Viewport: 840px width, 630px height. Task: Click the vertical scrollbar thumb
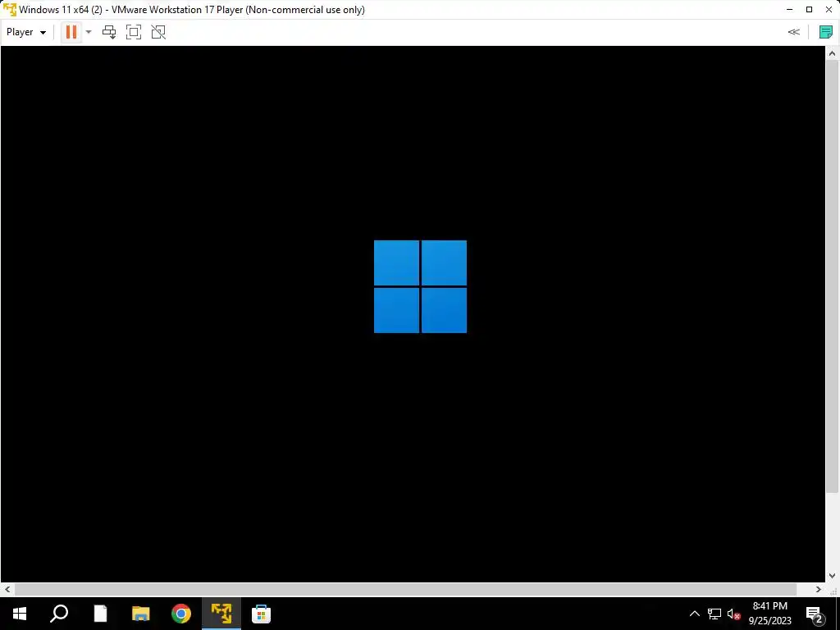click(832, 276)
